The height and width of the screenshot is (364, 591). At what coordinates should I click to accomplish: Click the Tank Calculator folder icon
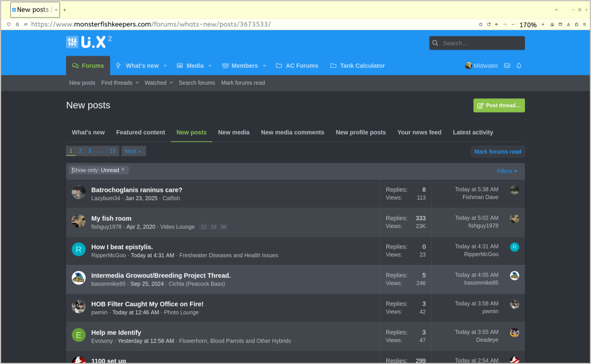[333, 66]
